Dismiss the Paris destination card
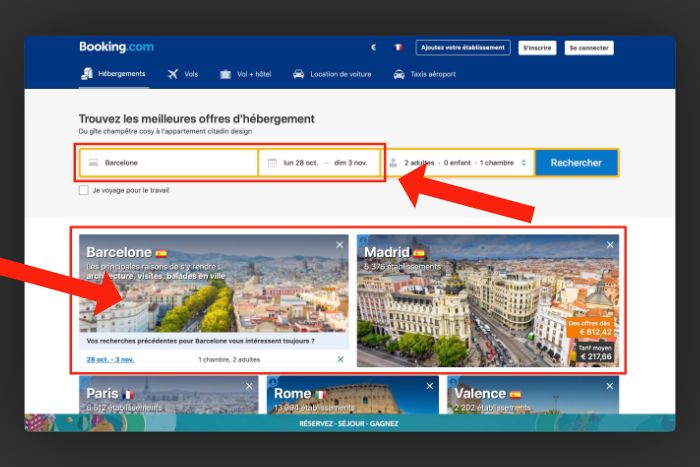 (248, 386)
